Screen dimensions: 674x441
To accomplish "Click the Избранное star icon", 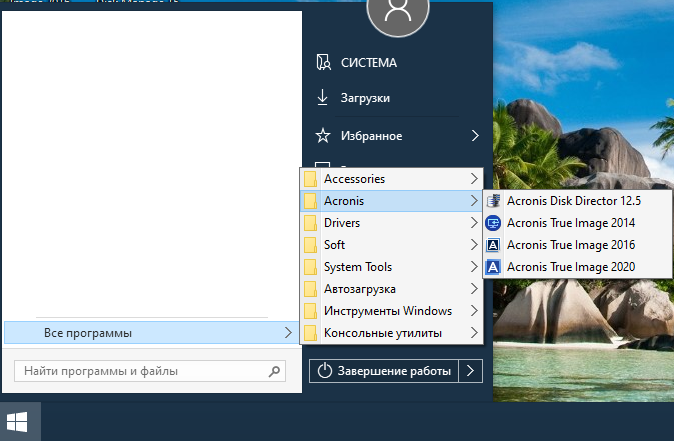I will coord(323,135).
